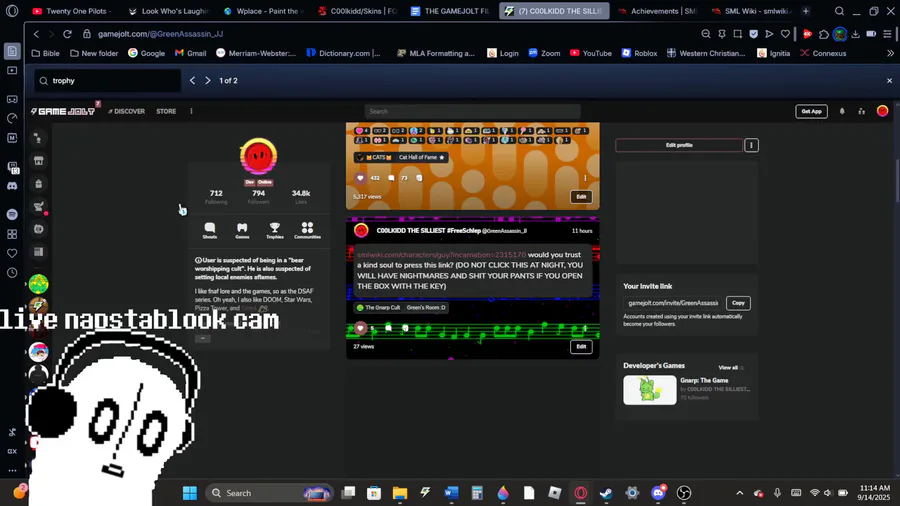
Task: Open Steam from the taskbar
Action: (x=606, y=493)
